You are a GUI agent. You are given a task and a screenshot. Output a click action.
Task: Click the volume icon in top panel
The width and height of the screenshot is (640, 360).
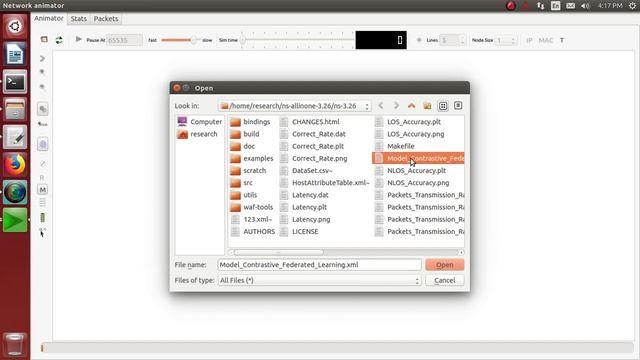(585, 6)
